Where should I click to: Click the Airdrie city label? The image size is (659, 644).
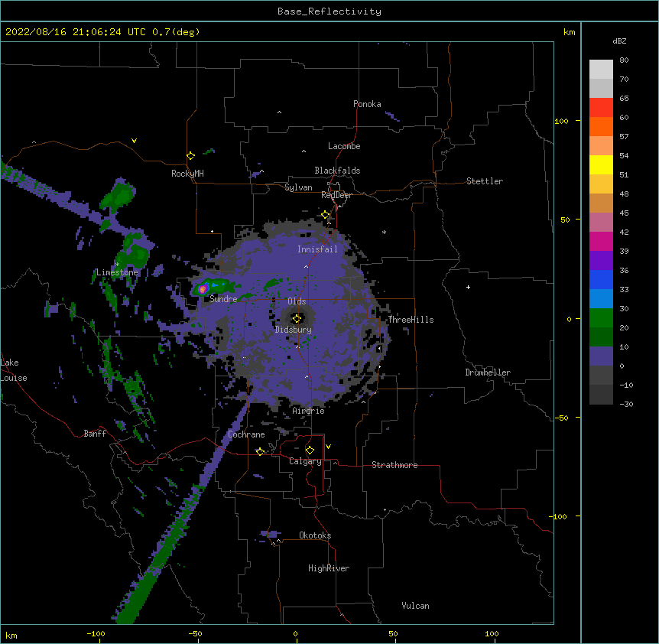point(308,411)
